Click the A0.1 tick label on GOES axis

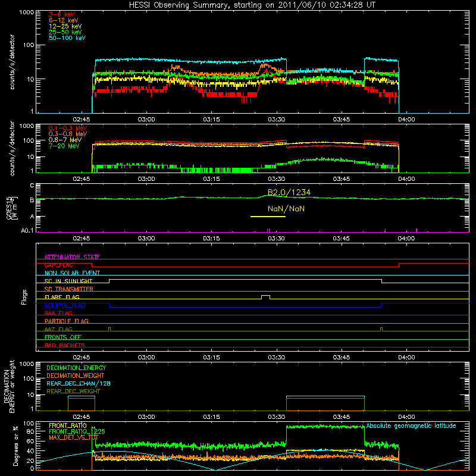coord(27,231)
